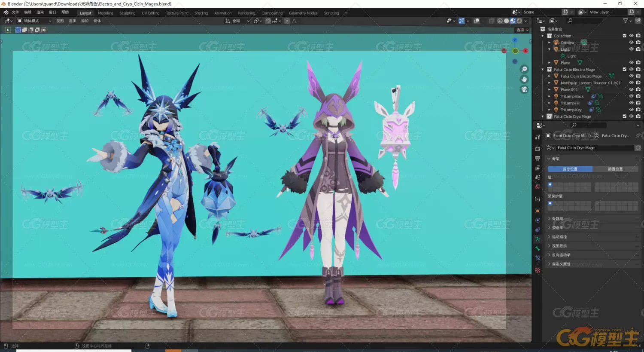Toggle fake user shield for armature data
644x352 pixels.
pos(638,148)
